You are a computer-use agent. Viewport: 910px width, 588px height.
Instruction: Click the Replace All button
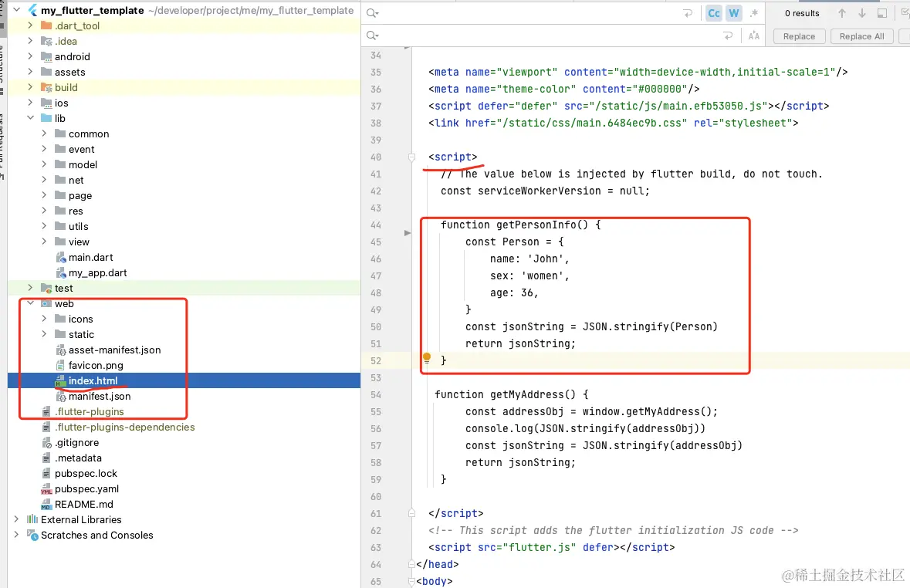point(862,36)
